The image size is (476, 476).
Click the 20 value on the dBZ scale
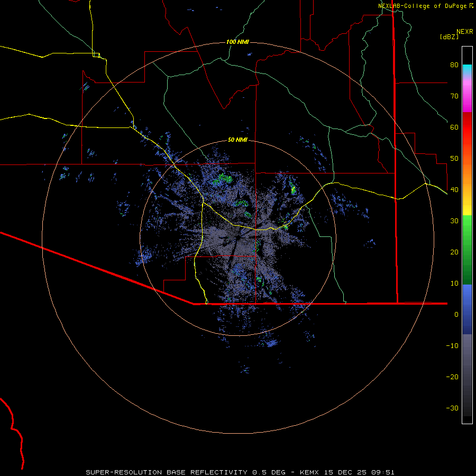tap(454, 252)
